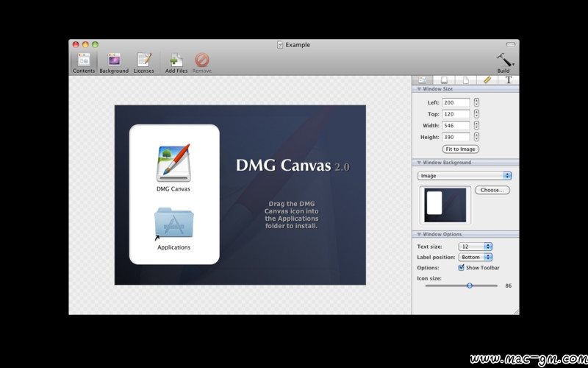Open the Label position dropdown
588x368 pixels.
click(x=475, y=257)
